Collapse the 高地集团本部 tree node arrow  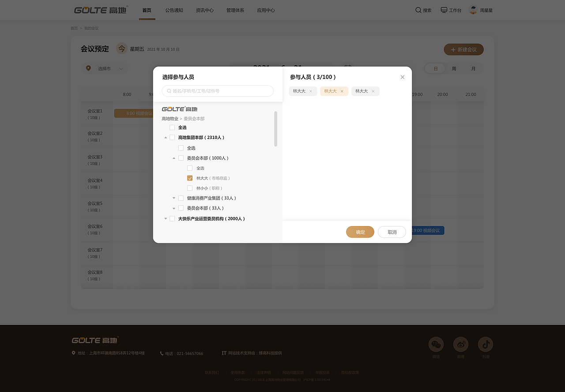click(x=166, y=137)
